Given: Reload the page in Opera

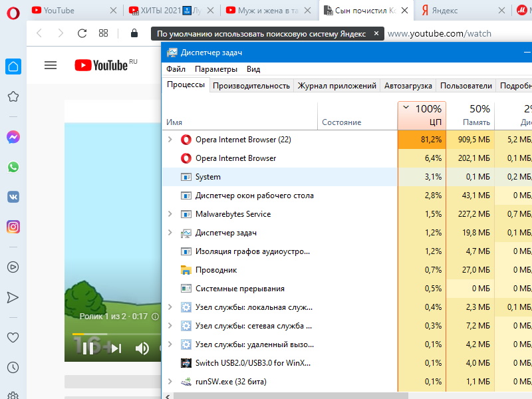Looking at the screenshot, I should tap(82, 33).
